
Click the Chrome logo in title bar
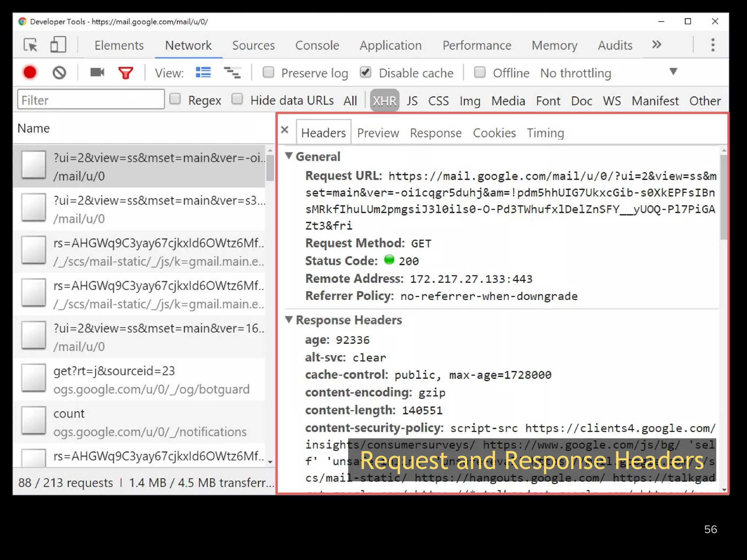(22, 22)
